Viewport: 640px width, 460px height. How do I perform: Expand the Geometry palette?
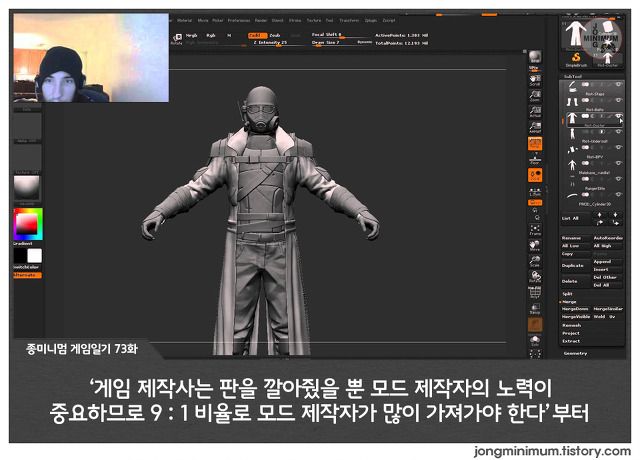tap(575, 353)
